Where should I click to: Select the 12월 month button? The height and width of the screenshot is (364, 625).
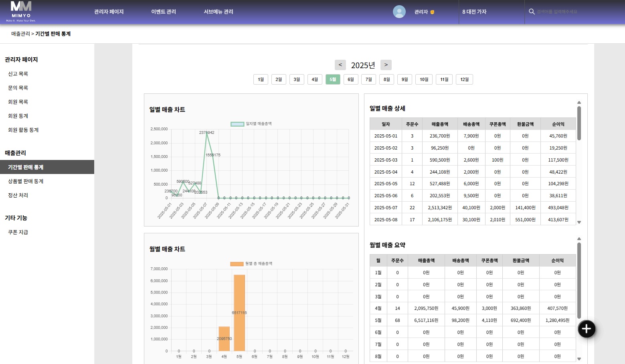(x=464, y=79)
